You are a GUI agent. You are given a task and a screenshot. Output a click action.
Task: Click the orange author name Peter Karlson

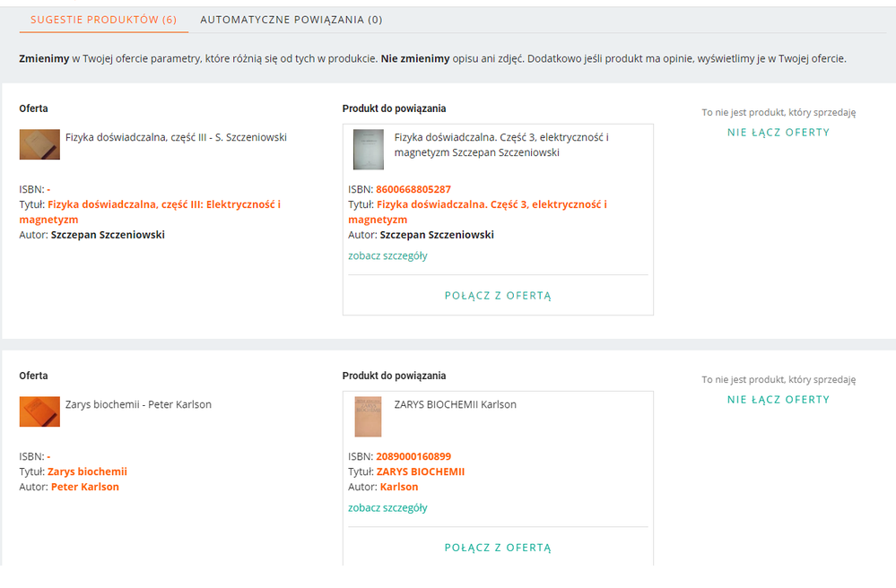[84, 487]
